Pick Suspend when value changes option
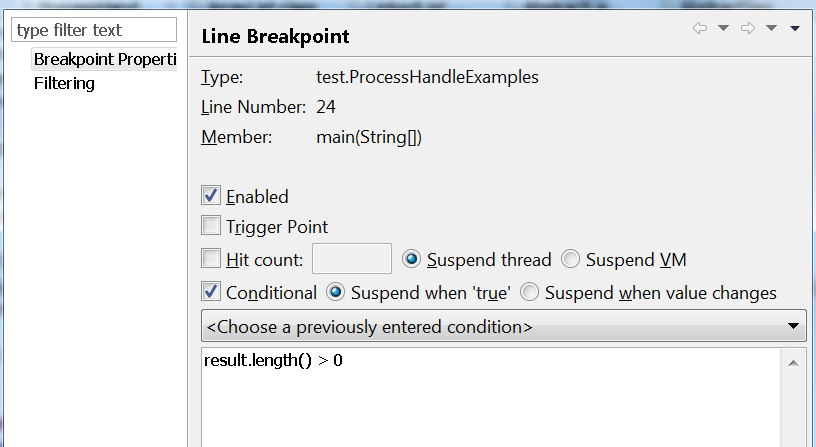Viewport: 816px width, 447px height. coord(529,293)
